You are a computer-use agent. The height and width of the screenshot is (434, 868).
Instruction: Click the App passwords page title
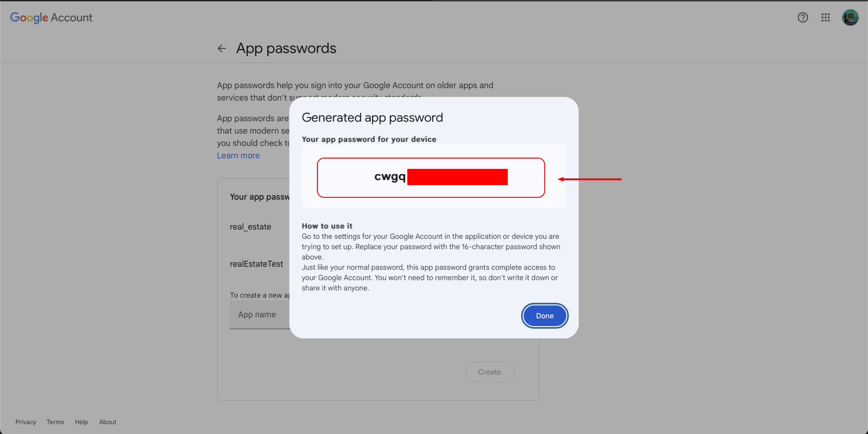(286, 48)
